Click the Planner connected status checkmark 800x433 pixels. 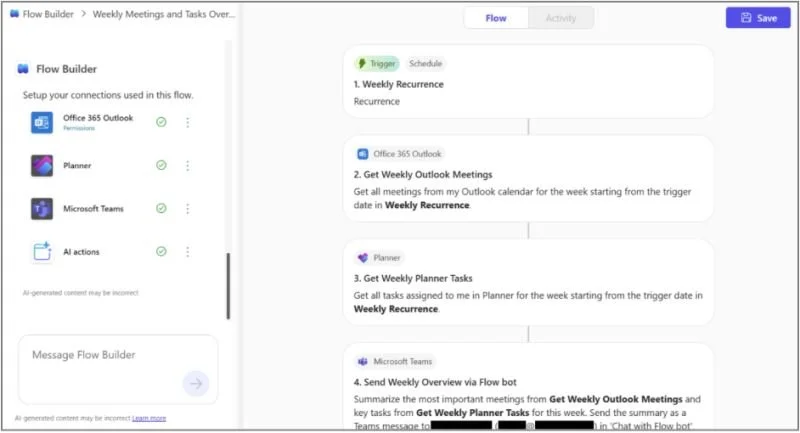(x=161, y=165)
